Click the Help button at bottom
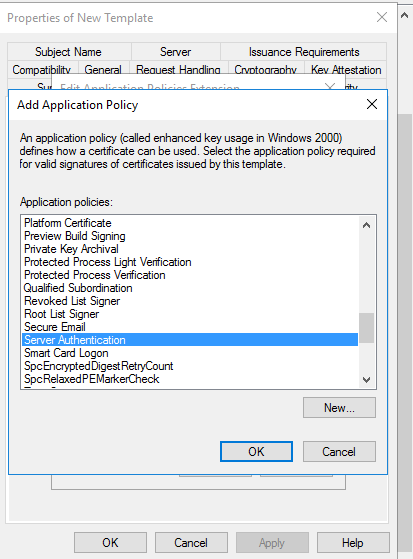This screenshot has height=559, width=413. pos(353,543)
